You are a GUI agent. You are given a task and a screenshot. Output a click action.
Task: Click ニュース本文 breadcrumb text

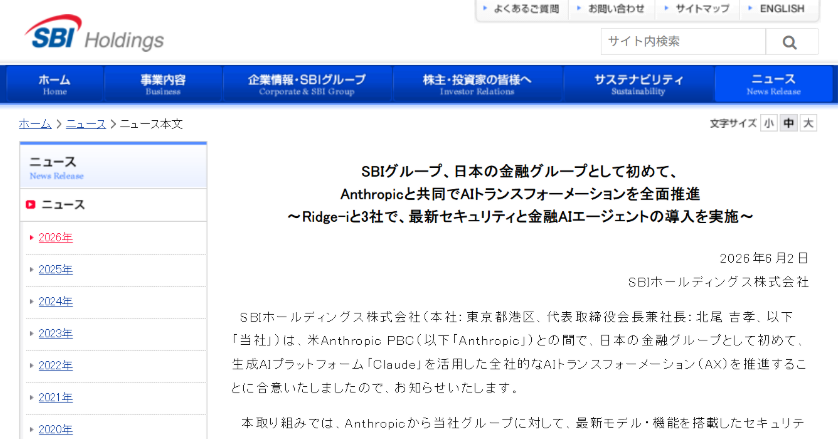[x=151, y=124]
